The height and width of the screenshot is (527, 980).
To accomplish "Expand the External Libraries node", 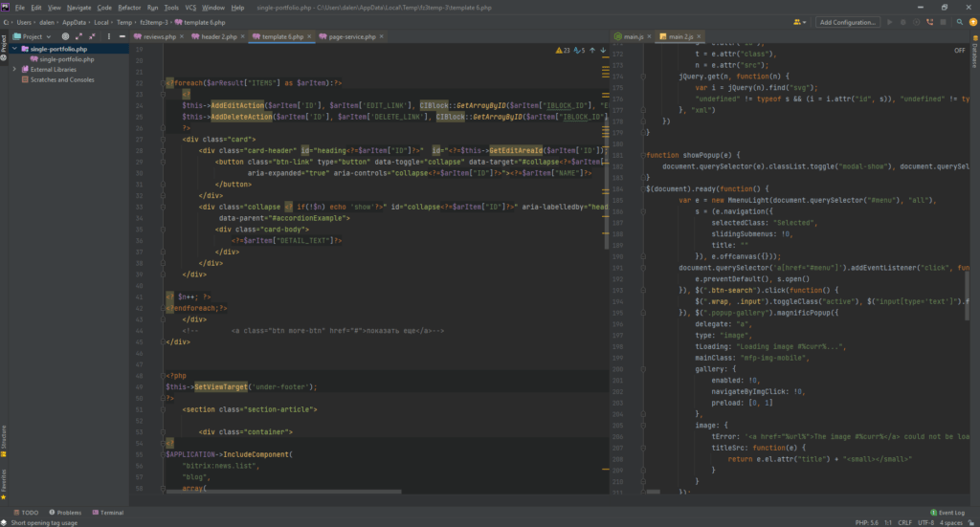I will (x=14, y=70).
